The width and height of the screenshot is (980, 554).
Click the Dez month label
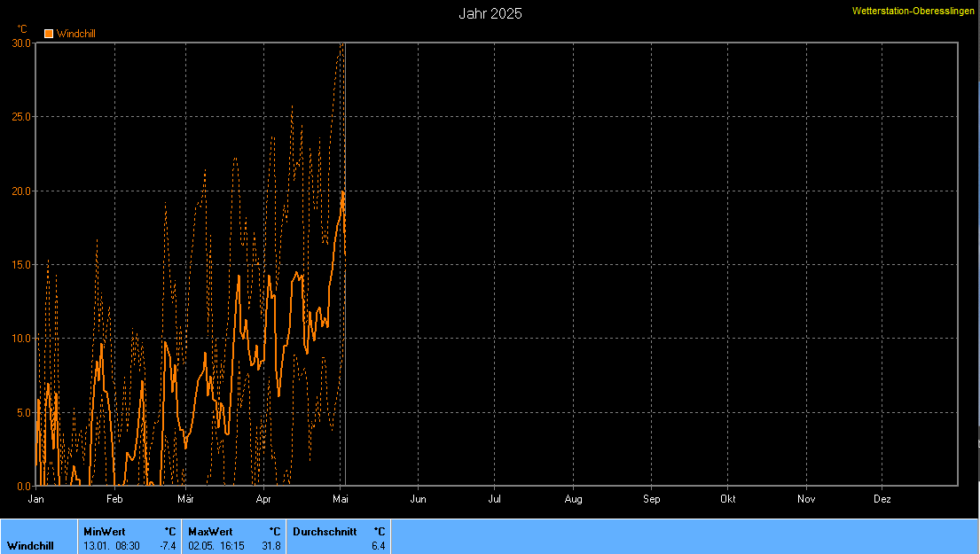(x=882, y=499)
